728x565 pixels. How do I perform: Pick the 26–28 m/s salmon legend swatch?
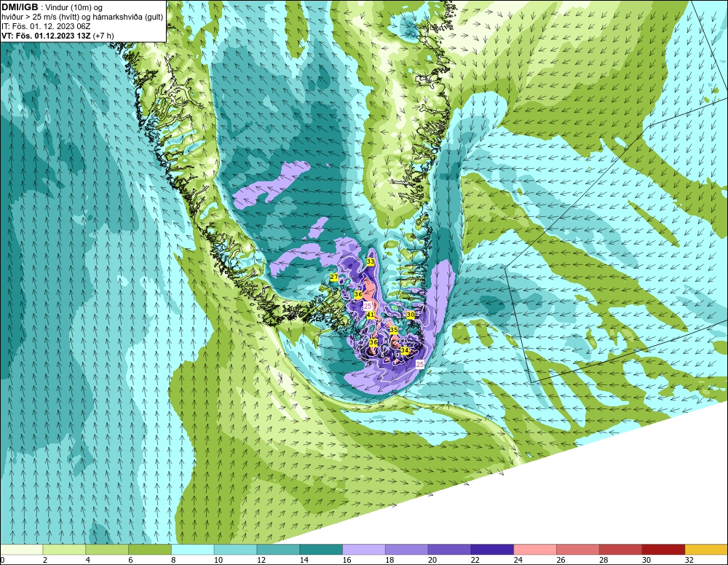(577, 550)
